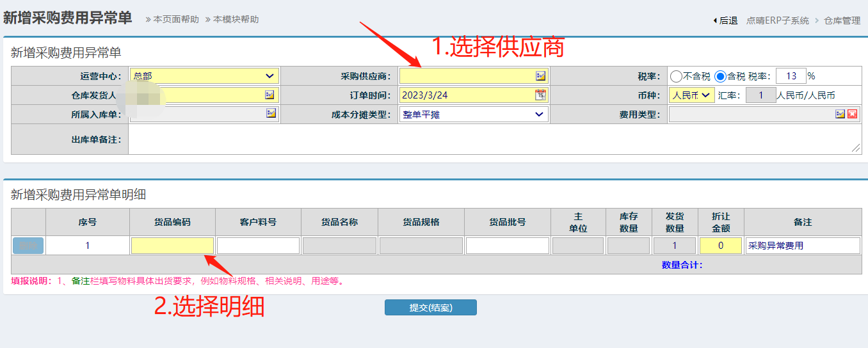Viewport: 868px width, 348px height.
Task: Open the supplier lookup icon in 采购供应商 field
Action: [541, 76]
